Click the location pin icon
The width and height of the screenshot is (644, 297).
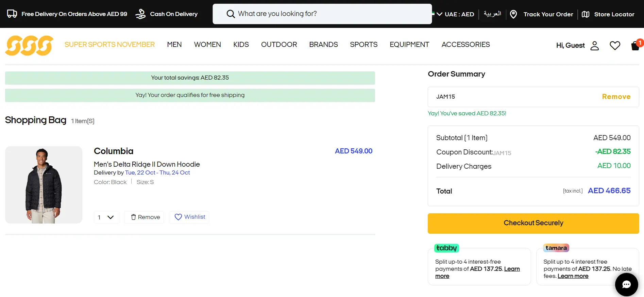[x=513, y=14]
